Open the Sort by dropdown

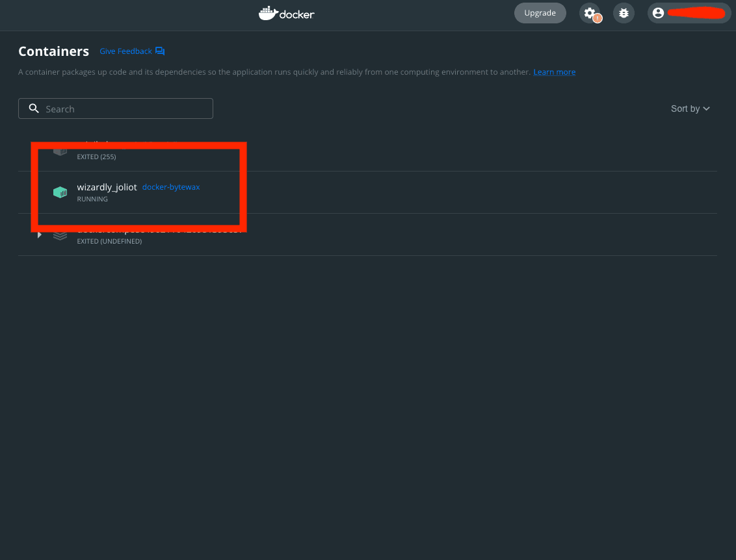point(690,108)
